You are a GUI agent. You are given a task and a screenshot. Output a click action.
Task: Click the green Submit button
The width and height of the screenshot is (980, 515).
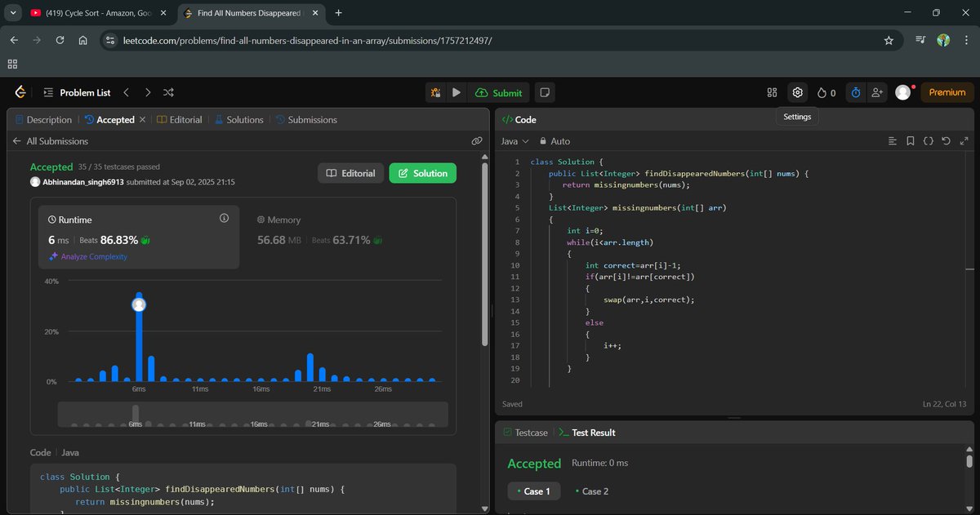click(498, 92)
